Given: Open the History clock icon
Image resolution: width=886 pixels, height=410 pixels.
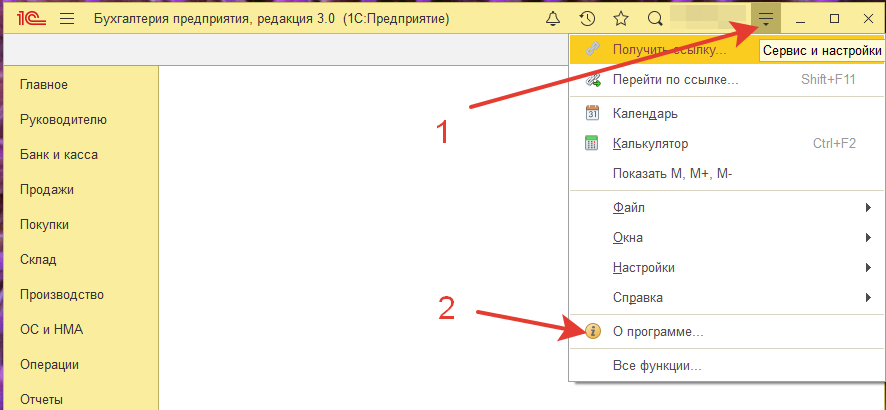Looking at the screenshot, I should (588, 19).
